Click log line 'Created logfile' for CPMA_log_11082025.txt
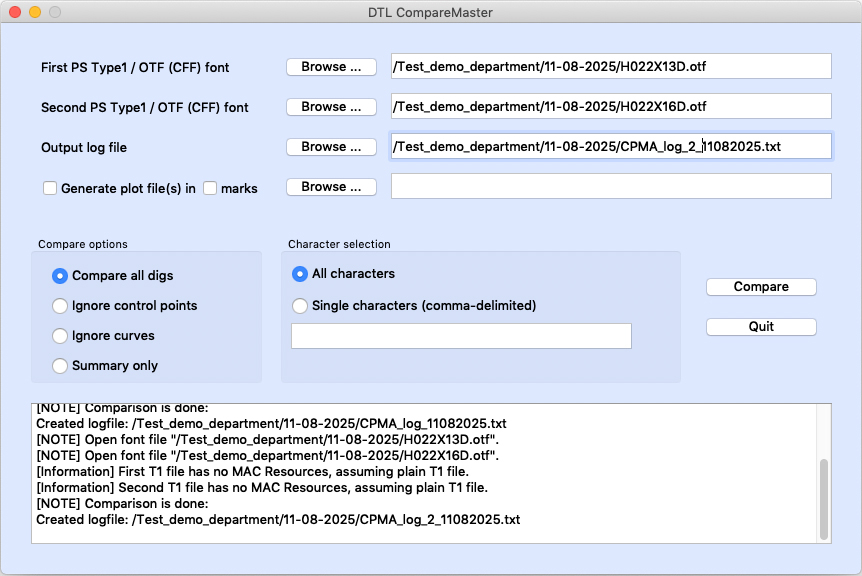 pos(271,424)
